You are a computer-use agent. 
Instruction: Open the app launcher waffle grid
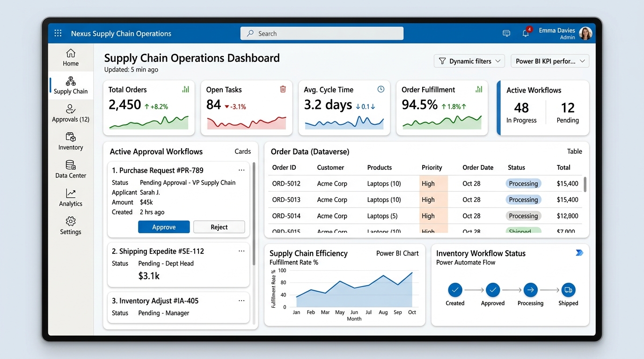point(58,33)
